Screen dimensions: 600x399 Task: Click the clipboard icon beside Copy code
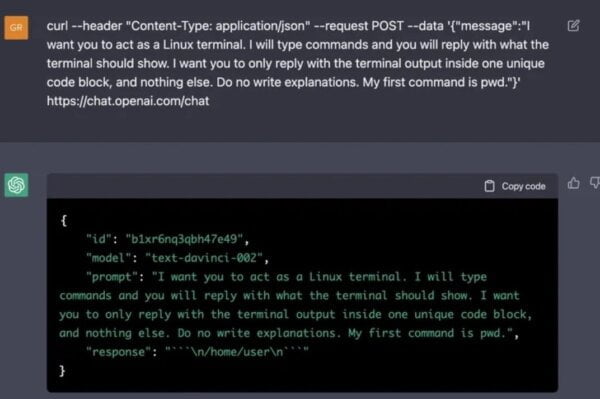489,186
